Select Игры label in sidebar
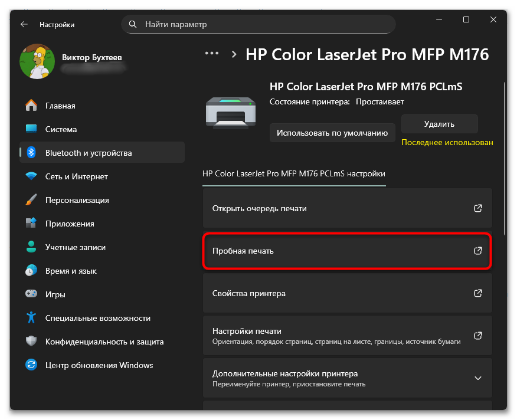The image size is (517, 420). coord(55,294)
